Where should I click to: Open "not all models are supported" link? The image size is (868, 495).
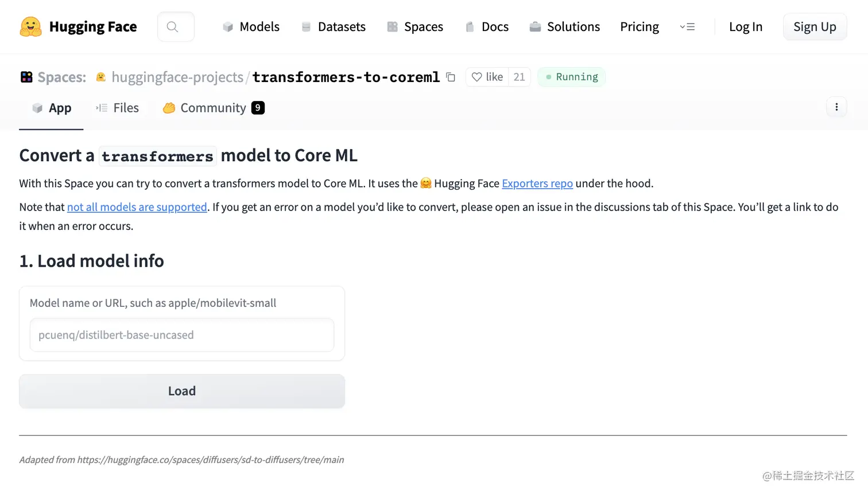137,207
